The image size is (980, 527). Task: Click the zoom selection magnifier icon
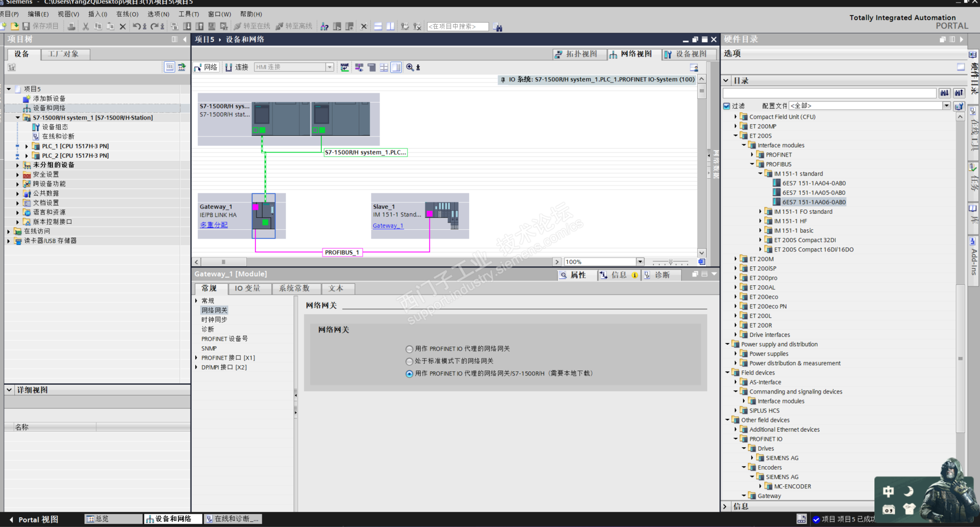pyautogui.click(x=410, y=67)
